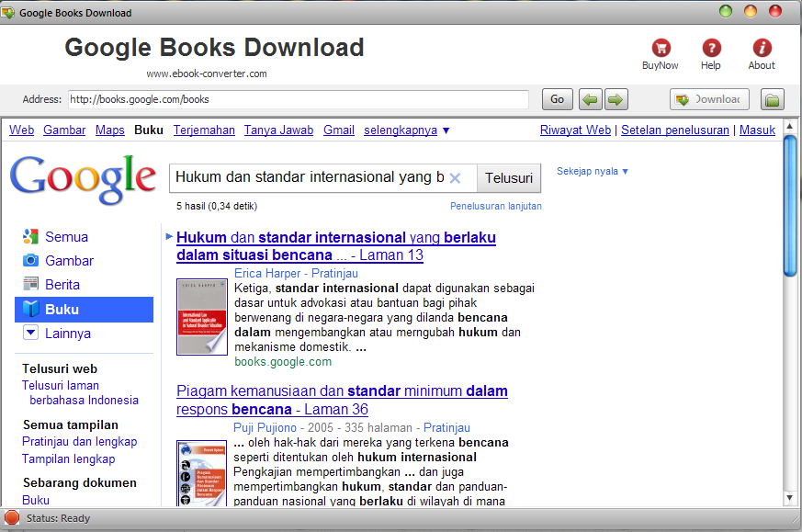Go forward with the right arrow button

coord(616,99)
